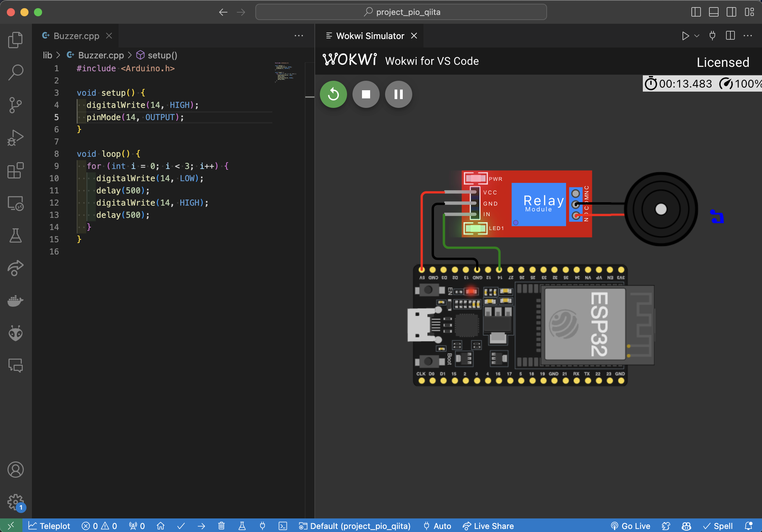Open More Actions for Wokwi Simulator group
Screen dimensions: 762x532
(748, 36)
